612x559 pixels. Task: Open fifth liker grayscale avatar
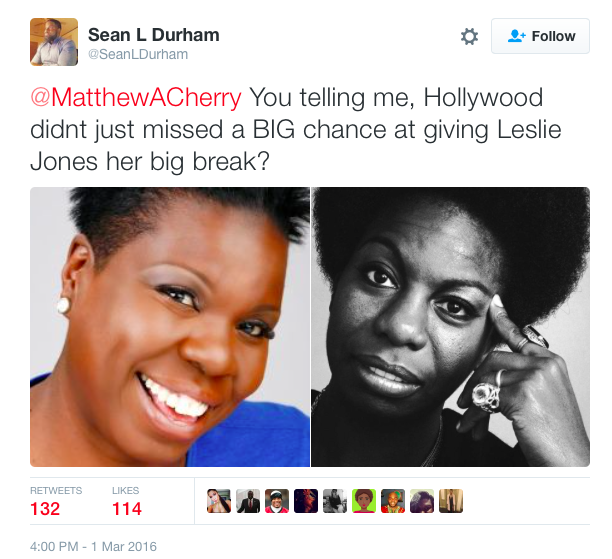335,501
